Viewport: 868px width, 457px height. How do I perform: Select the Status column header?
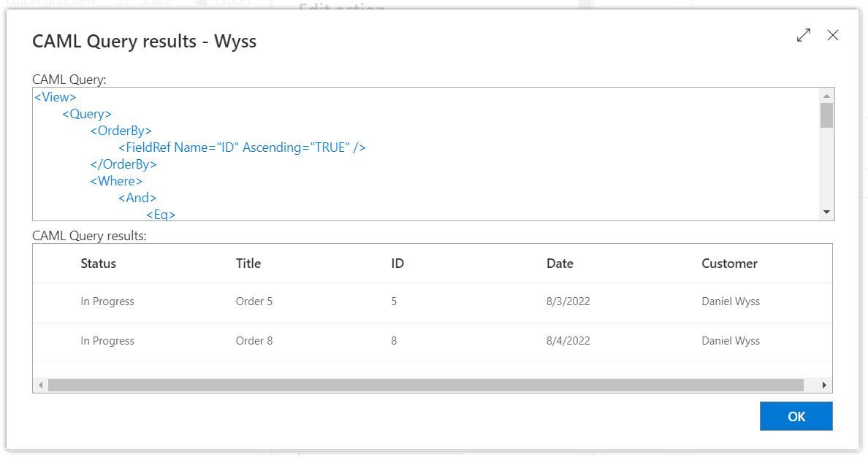tap(98, 263)
